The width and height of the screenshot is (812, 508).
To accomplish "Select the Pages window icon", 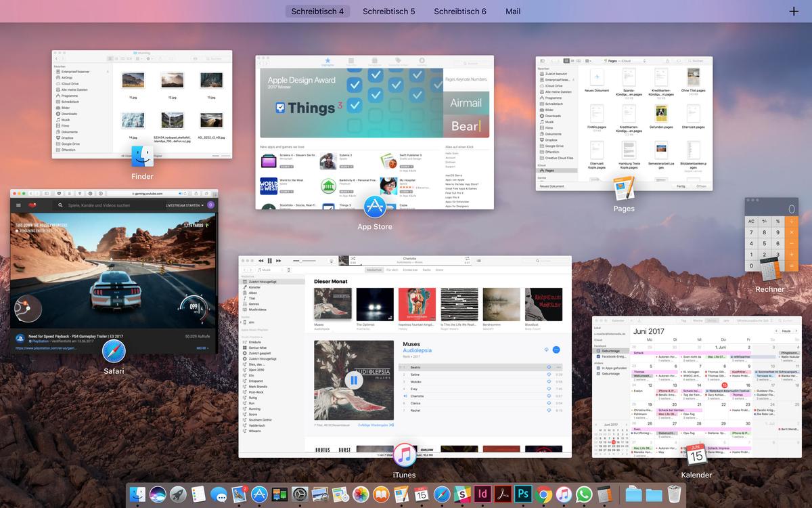I will click(624, 189).
